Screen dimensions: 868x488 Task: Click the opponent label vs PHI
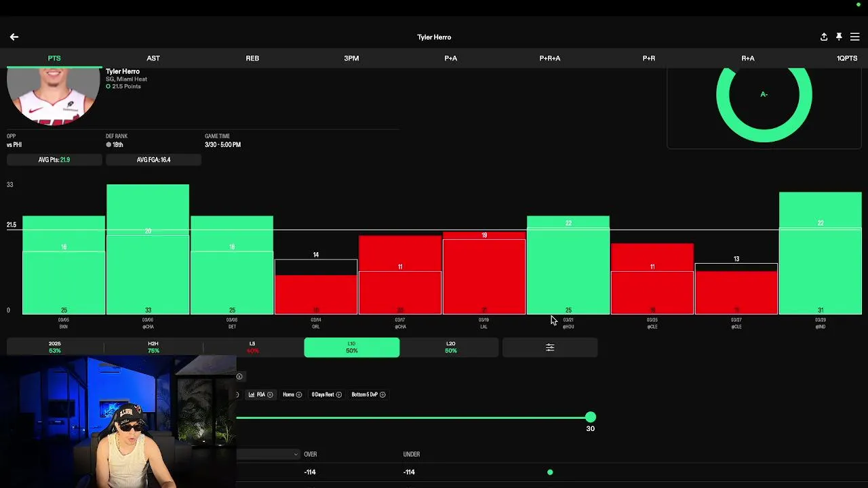click(14, 145)
